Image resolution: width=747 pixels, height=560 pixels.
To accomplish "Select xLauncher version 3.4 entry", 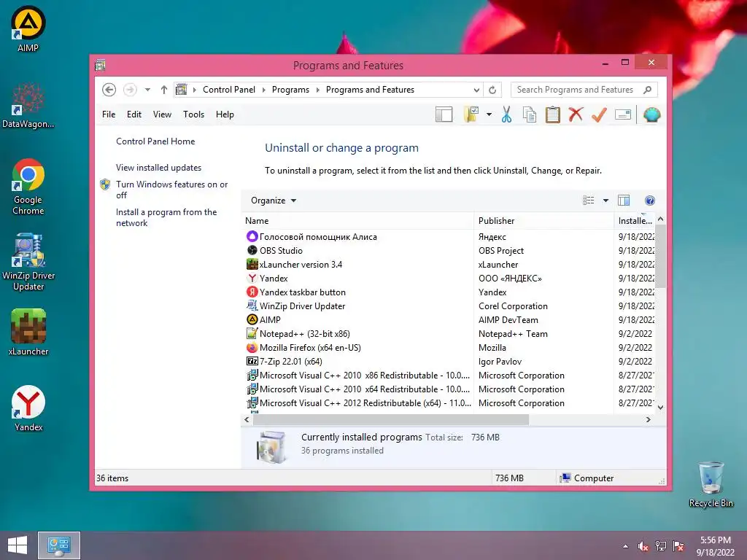I will tap(301, 264).
